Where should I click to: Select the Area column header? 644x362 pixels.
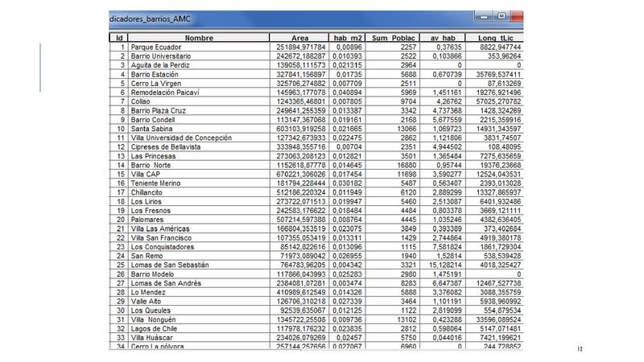point(299,38)
